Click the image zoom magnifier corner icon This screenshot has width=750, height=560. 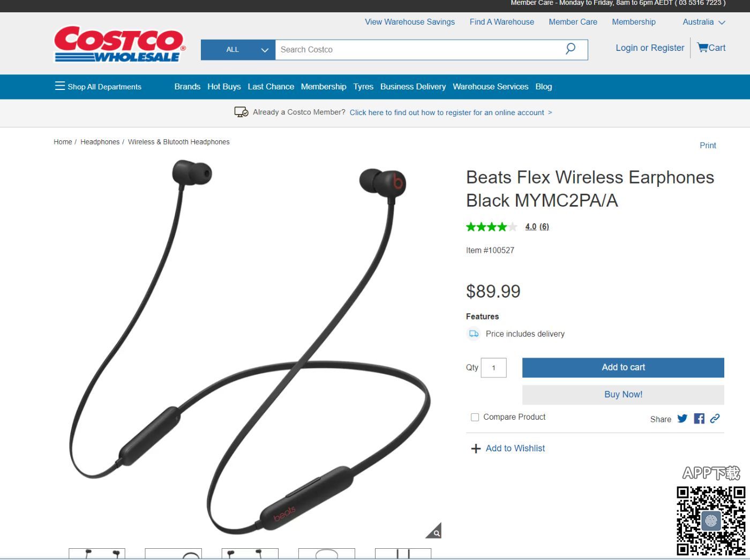pos(435,531)
